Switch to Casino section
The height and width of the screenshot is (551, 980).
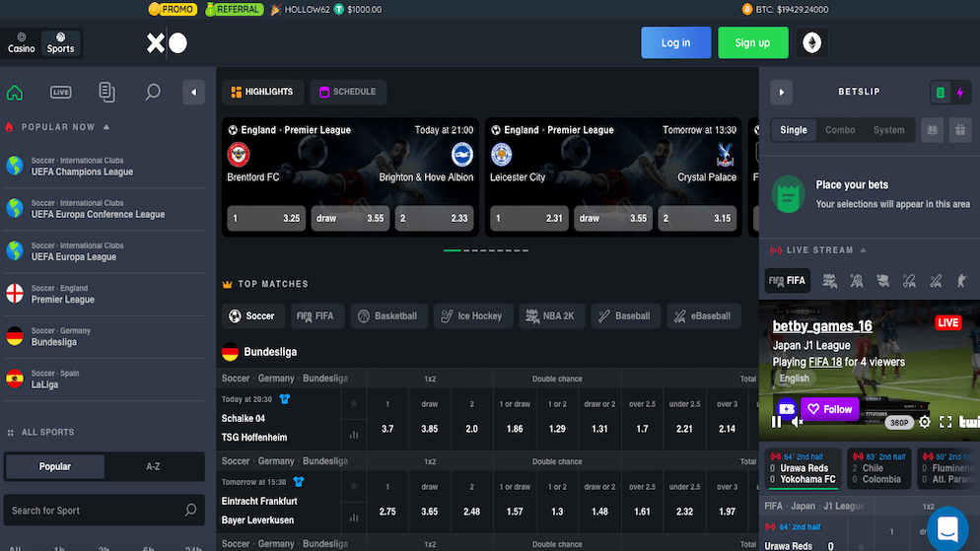coord(22,43)
